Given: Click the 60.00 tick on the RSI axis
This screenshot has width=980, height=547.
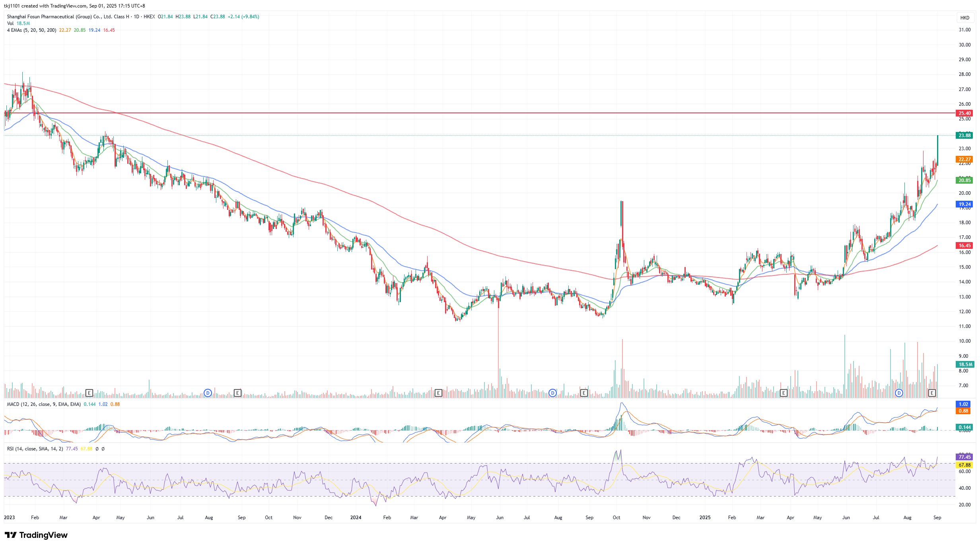Looking at the screenshot, I should (964, 471).
